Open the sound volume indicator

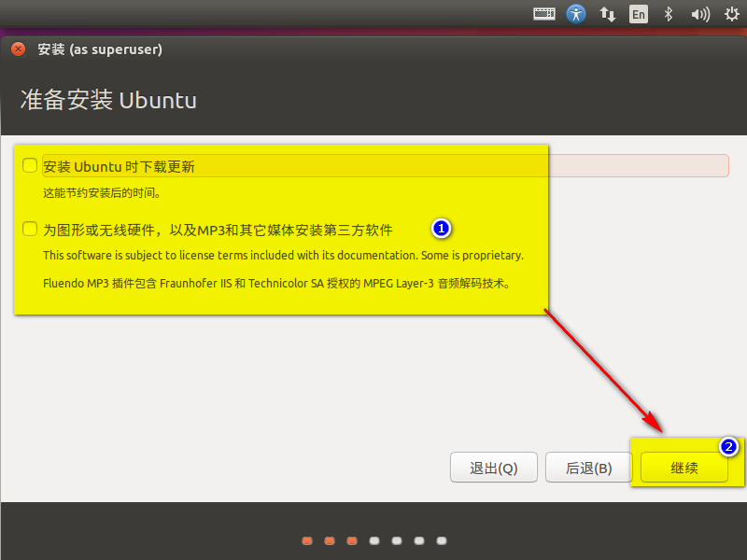coord(700,14)
